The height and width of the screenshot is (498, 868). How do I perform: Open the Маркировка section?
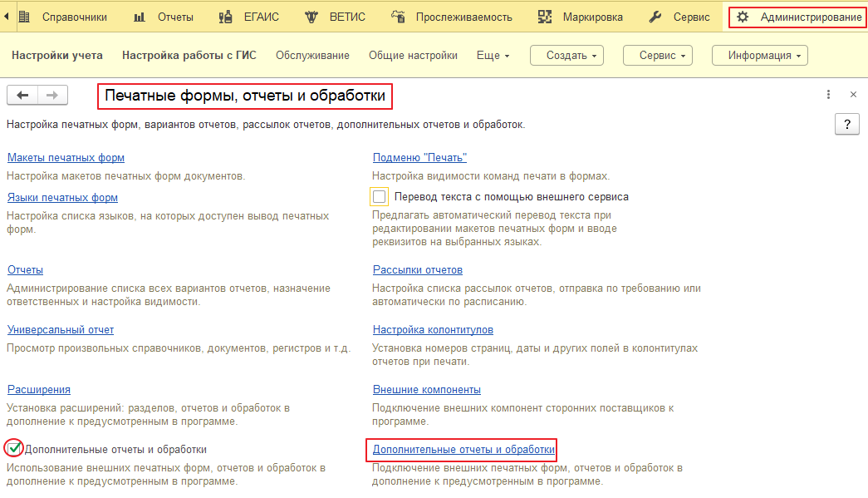coord(580,17)
